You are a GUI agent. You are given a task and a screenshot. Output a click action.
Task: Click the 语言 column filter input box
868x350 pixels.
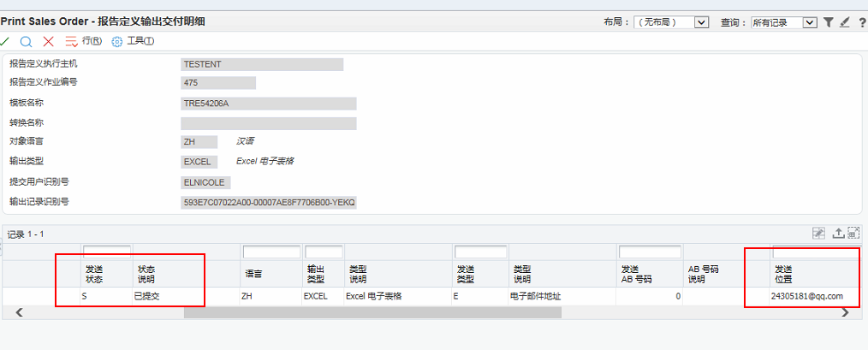(x=271, y=252)
